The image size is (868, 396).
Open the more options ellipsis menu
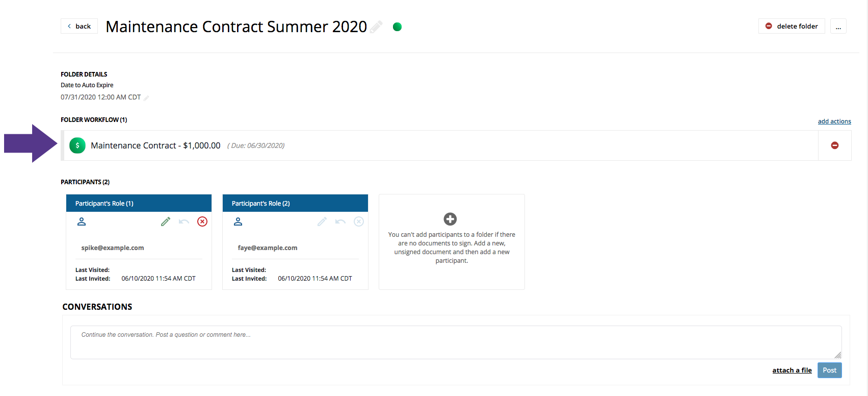click(838, 26)
